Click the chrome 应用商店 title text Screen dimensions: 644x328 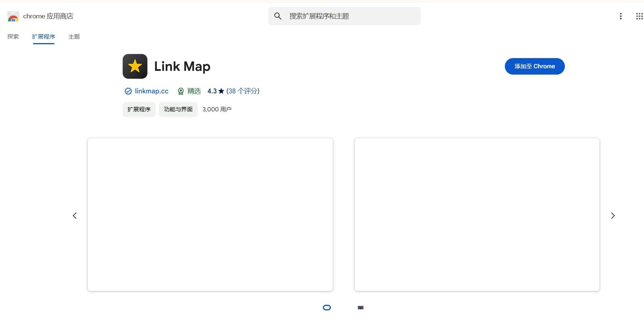point(48,16)
